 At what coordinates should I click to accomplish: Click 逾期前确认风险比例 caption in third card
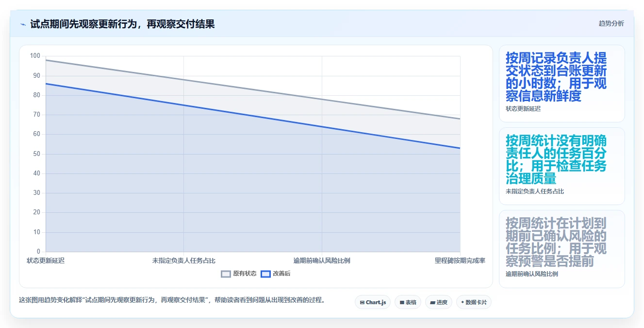click(532, 274)
